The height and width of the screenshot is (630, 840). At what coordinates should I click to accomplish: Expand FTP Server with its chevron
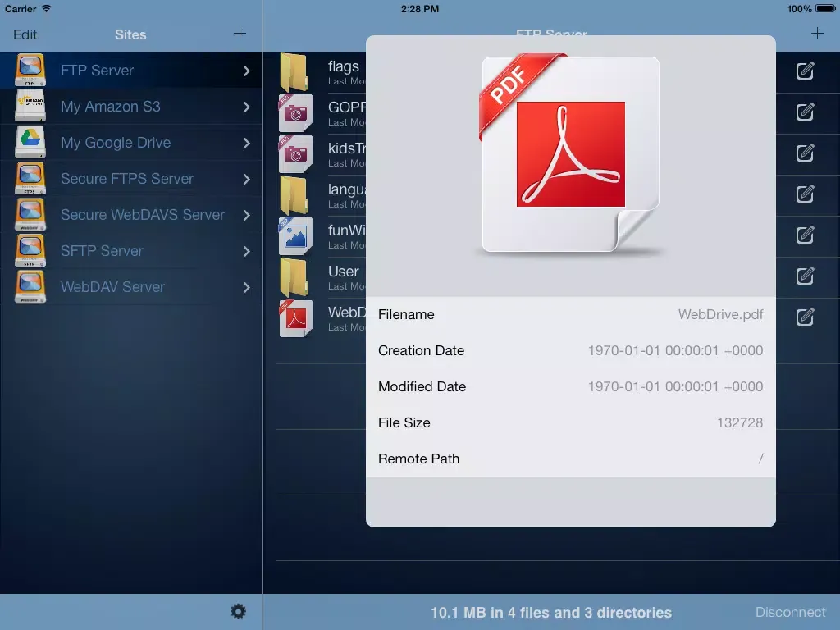246,71
